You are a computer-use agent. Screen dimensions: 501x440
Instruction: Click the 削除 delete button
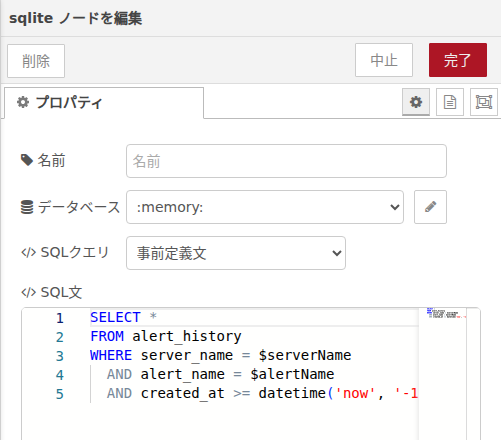click(x=36, y=61)
